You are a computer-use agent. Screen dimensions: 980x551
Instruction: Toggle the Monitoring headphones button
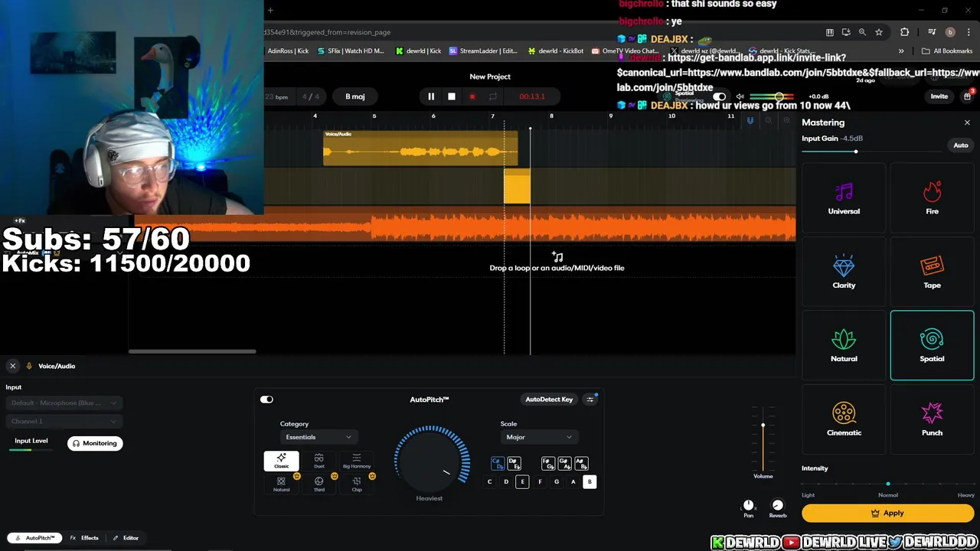point(95,443)
